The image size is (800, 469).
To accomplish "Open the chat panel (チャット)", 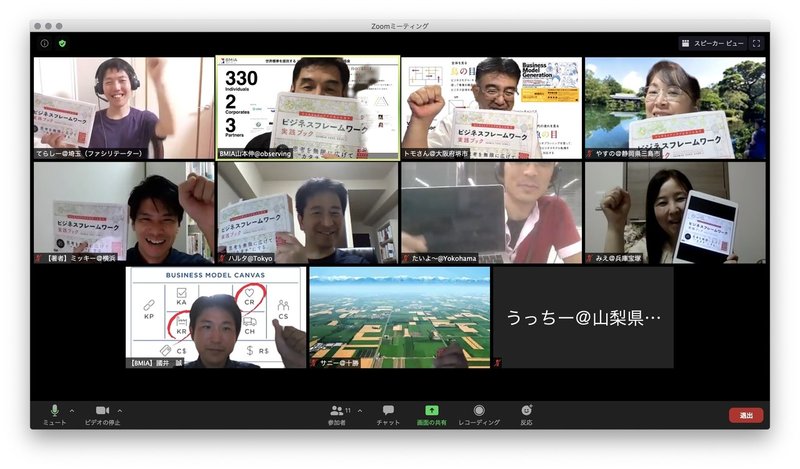I will (x=388, y=414).
